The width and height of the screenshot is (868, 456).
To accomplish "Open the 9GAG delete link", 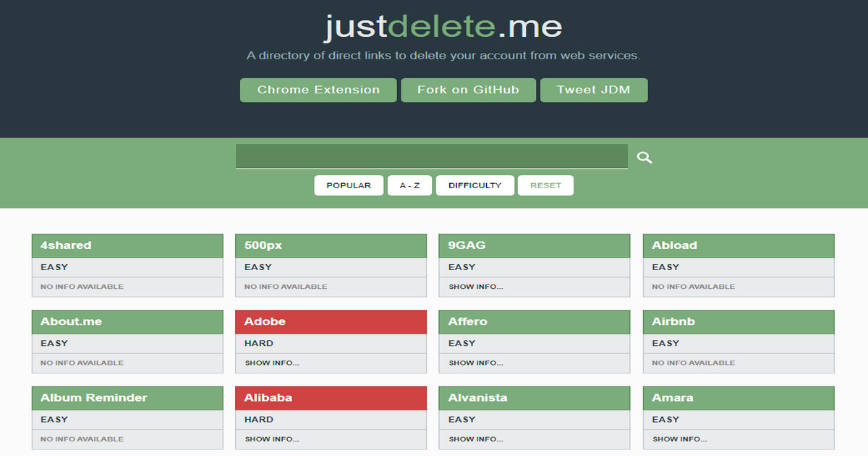I will (x=535, y=245).
